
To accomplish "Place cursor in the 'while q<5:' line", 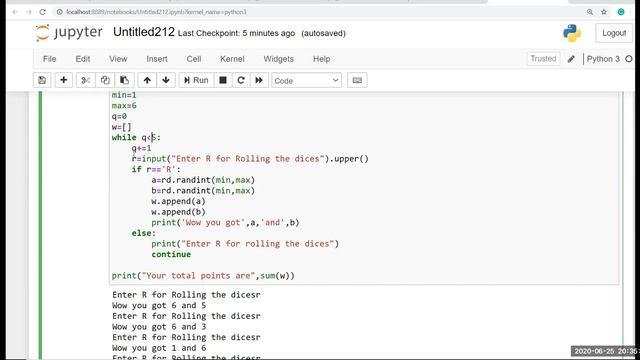I will pos(136,138).
